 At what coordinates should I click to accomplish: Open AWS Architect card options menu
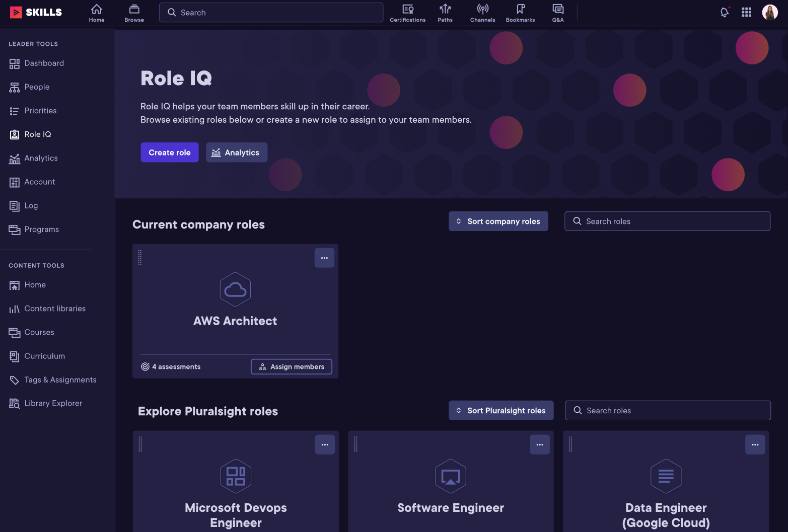pyautogui.click(x=324, y=258)
